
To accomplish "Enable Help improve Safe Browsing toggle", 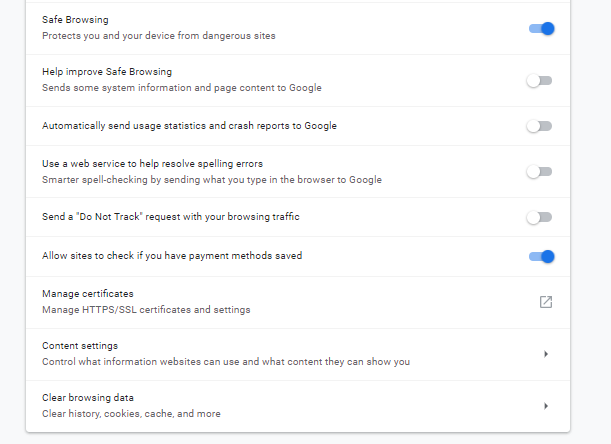I will coord(539,81).
